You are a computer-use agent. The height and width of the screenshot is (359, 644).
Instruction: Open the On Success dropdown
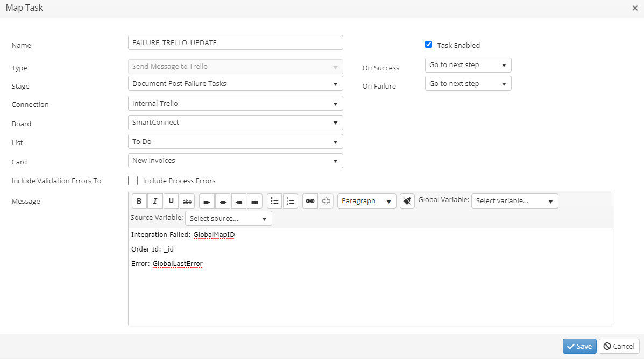coord(468,65)
